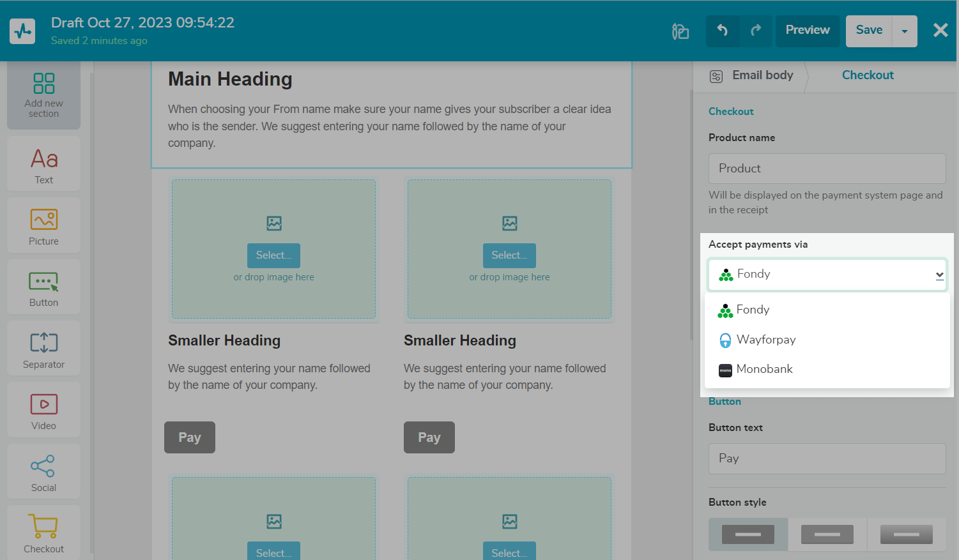959x560 pixels.
Task: Select the Checkout cart element in the sidebar
Action: coord(44,533)
